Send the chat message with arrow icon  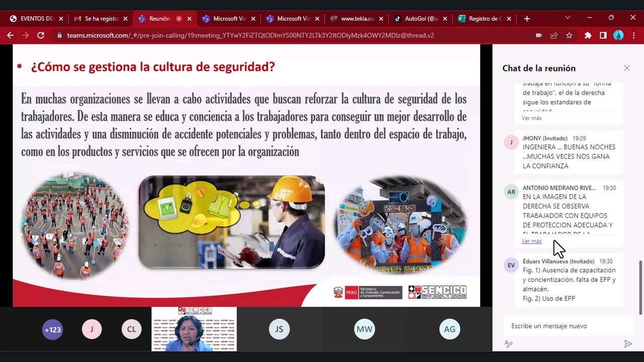(628, 344)
